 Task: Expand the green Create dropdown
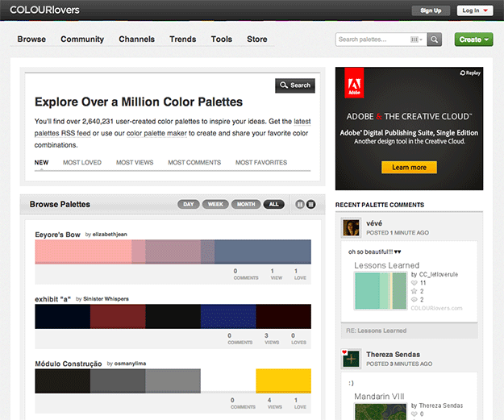pyautogui.click(x=473, y=39)
